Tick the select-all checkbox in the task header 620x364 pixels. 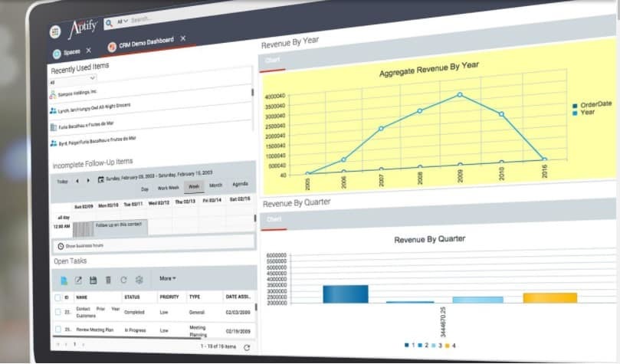pyautogui.click(x=57, y=297)
